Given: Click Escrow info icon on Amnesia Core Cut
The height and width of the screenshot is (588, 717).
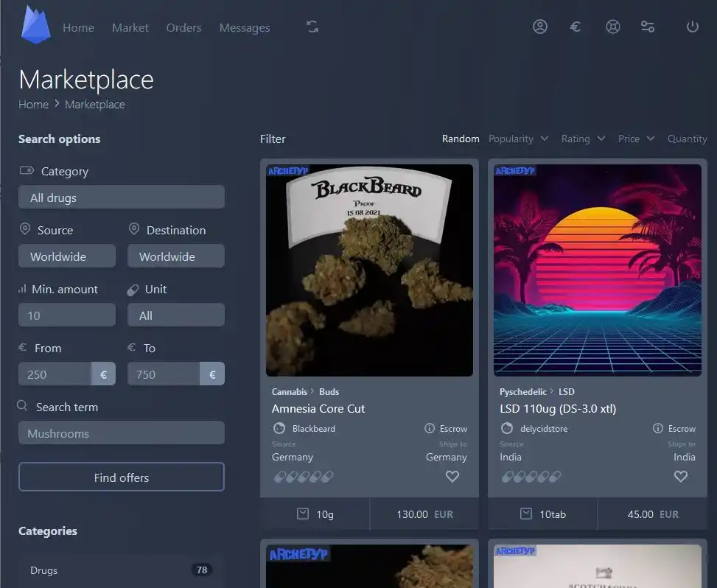Looking at the screenshot, I should click(430, 428).
